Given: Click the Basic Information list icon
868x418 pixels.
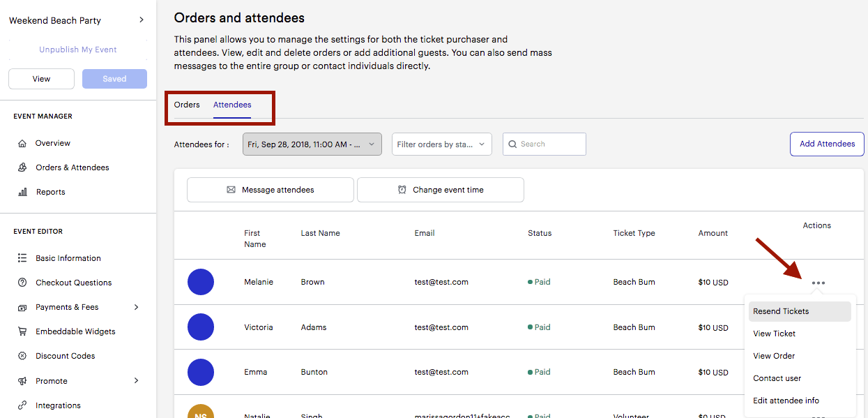Looking at the screenshot, I should point(22,258).
